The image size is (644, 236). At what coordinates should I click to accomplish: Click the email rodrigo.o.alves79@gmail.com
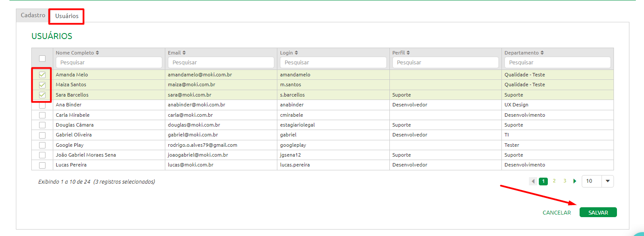coord(203,145)
